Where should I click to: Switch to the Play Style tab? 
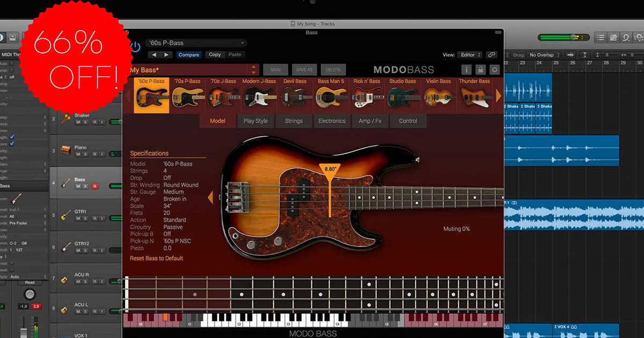click(255, 121)
